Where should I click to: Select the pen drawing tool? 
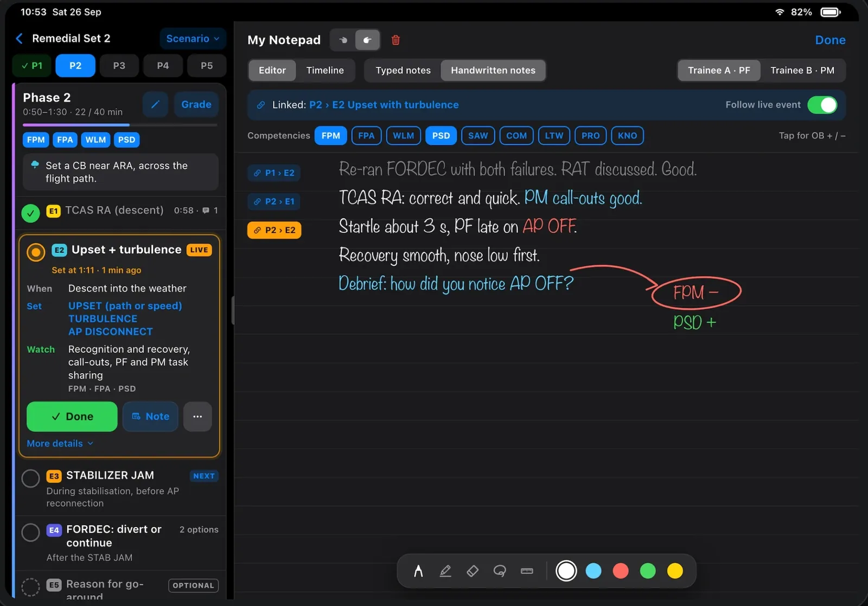click(418, 571)
